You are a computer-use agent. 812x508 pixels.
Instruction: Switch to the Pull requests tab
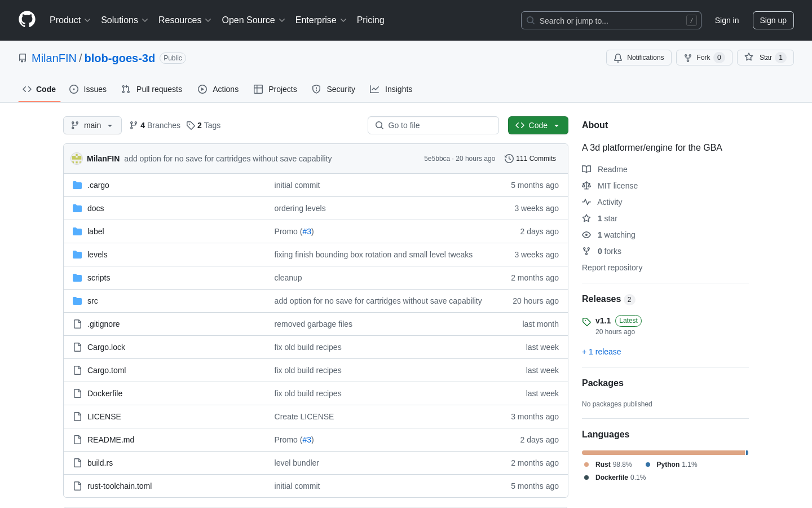pyautogui.click(x=152, y=89)
